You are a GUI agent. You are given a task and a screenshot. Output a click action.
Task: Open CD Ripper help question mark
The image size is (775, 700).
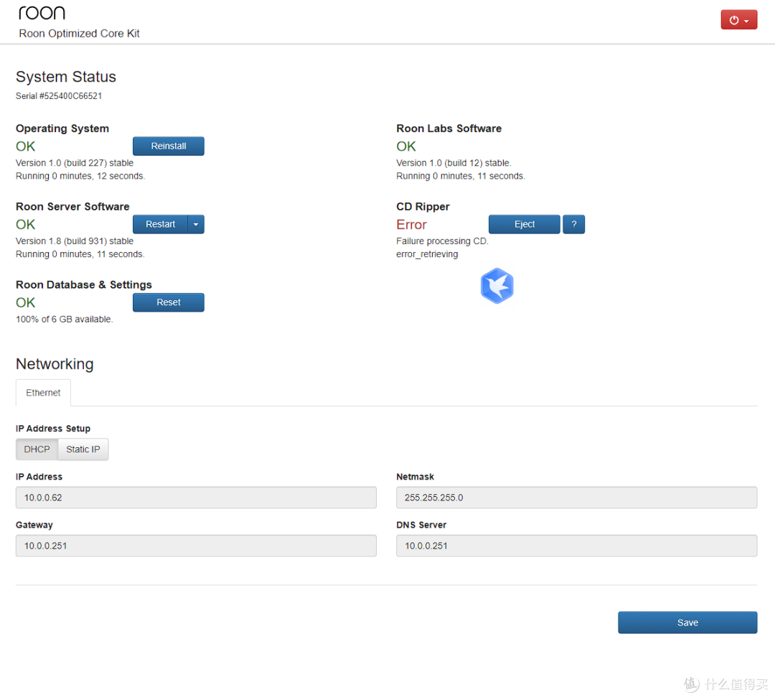[x=574, y=224]
